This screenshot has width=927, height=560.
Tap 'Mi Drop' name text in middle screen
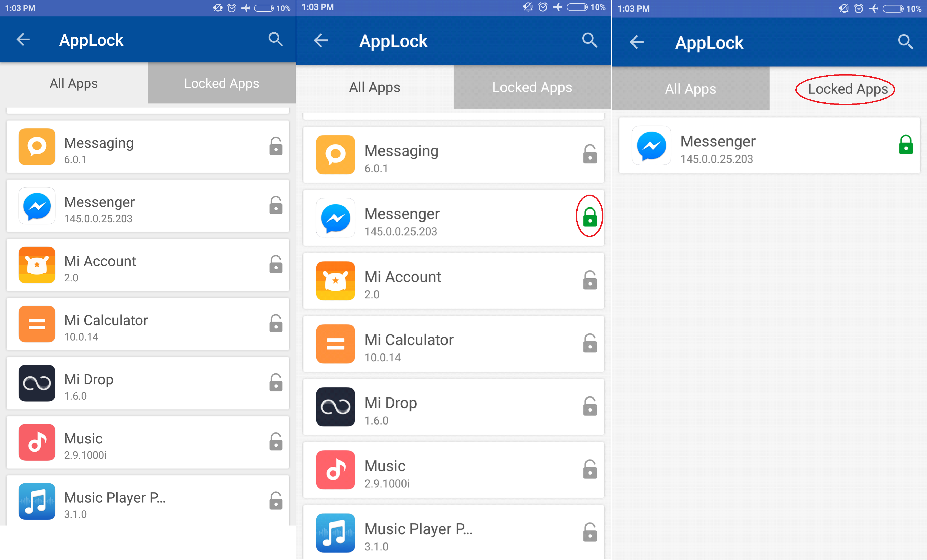pos(390,403)
